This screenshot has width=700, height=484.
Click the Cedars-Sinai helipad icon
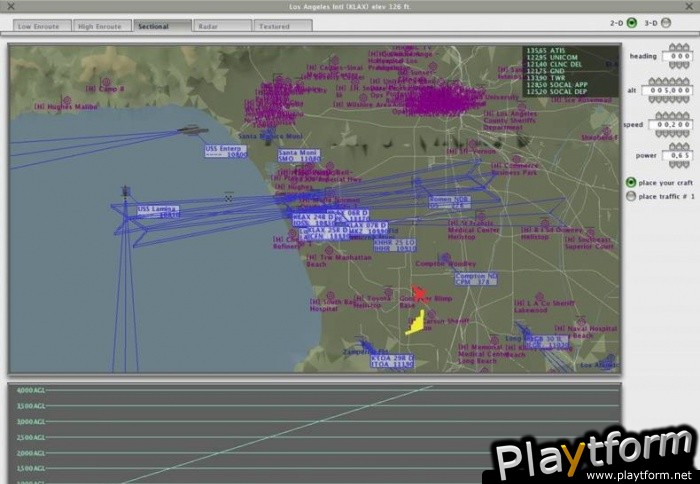[x=334, y=60]
